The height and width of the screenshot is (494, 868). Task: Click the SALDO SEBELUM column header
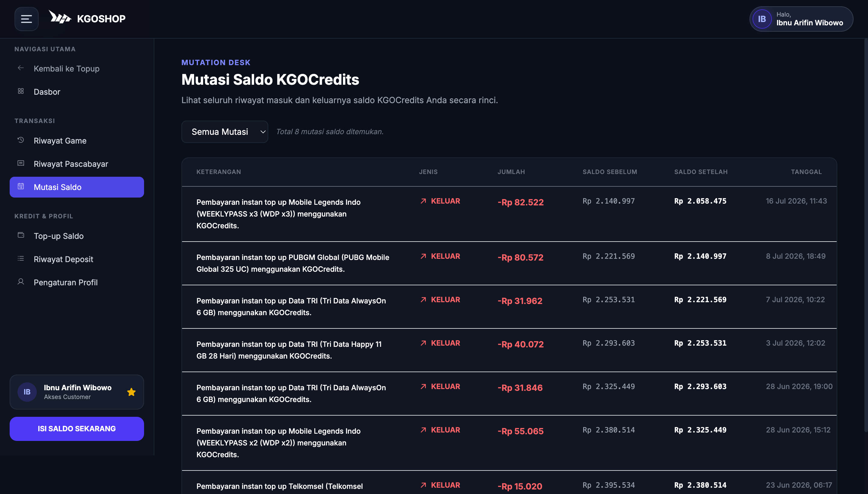[x=610, y=172]
